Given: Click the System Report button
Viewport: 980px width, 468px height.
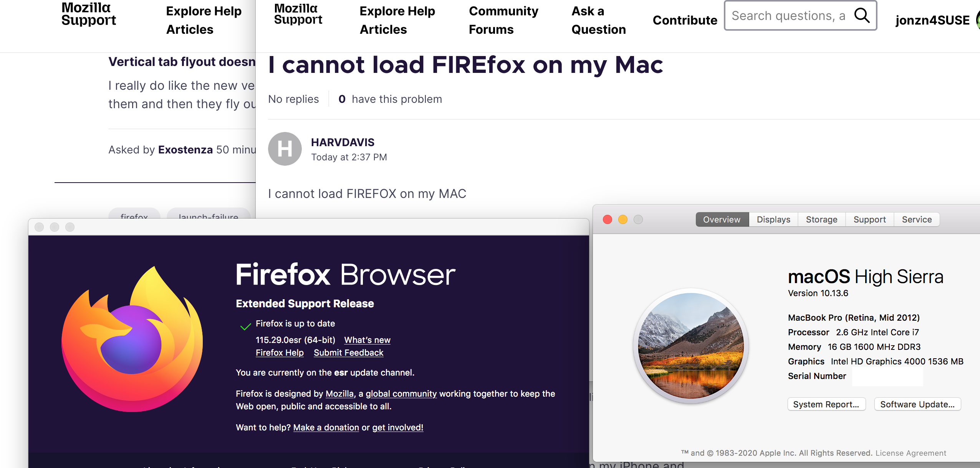Looking at the screenshot, I should [x=826, y=404].
